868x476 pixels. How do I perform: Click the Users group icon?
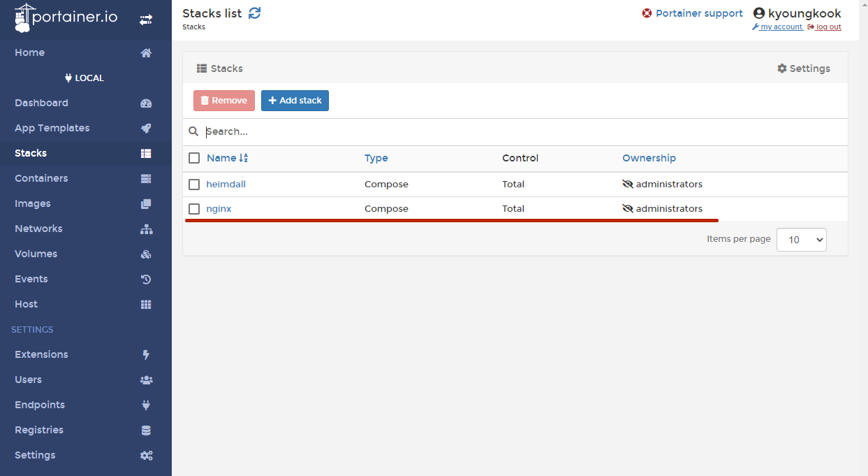146,380
